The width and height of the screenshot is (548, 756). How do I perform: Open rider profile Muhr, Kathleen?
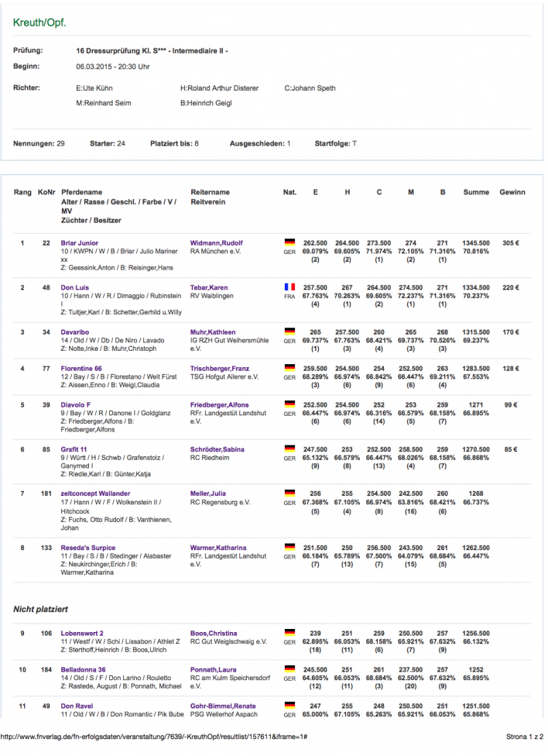(x=213, y=332)
